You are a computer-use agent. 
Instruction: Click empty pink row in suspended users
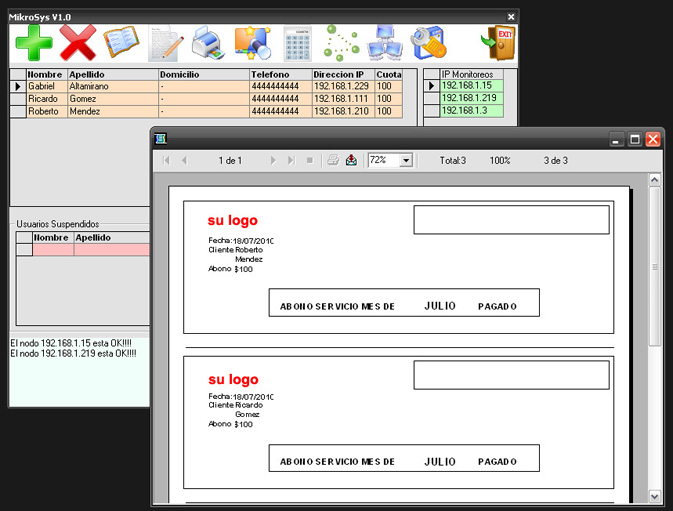point(91,250)
